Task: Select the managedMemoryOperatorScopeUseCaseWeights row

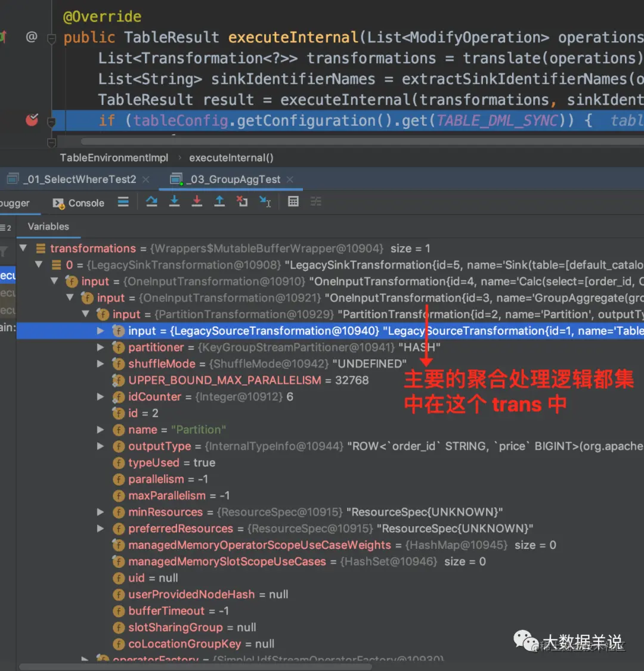Action: (x=330, y=545)
